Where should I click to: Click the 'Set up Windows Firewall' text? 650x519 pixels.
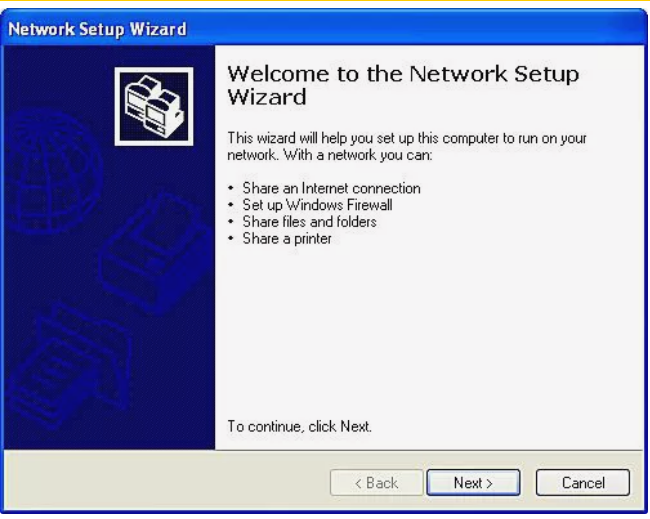tap(317, 205)
